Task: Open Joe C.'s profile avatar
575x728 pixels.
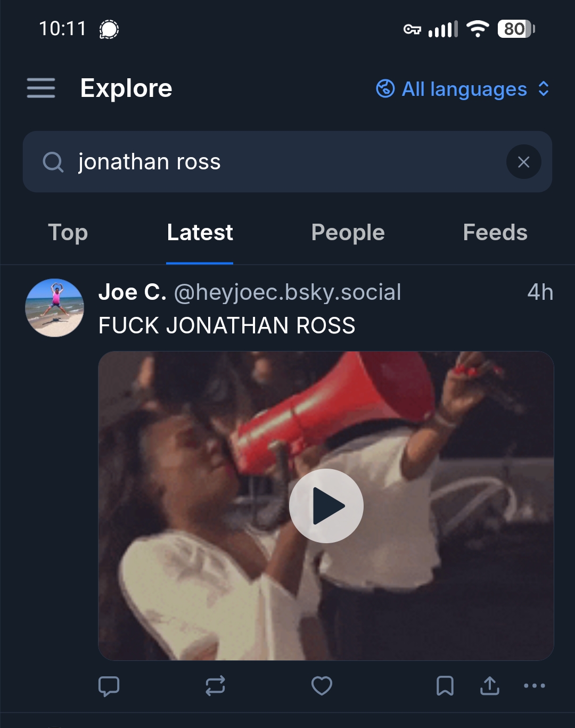Action: (54, 308)
